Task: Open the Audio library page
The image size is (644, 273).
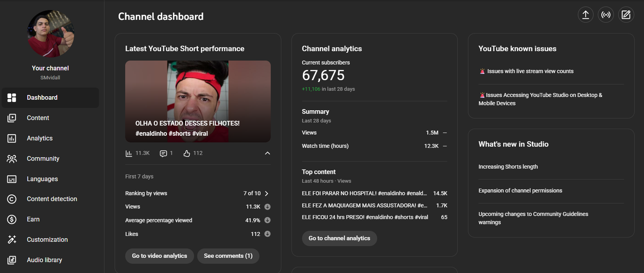Action: [44, 260]
